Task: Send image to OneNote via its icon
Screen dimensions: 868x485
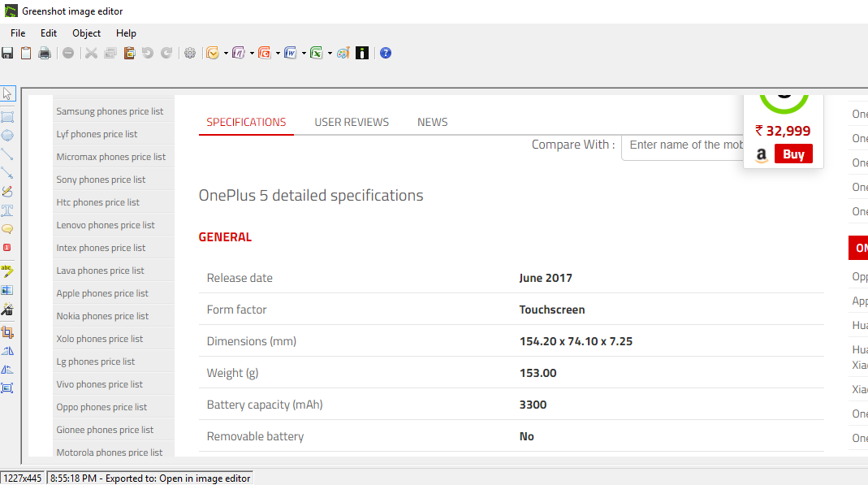Action: (x=239, y=53)
